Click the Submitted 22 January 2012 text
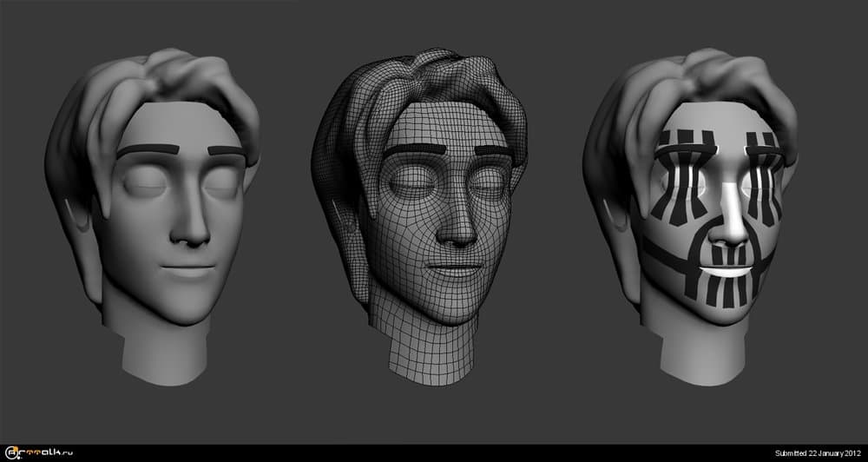868x462 pixels. [818, 453]
